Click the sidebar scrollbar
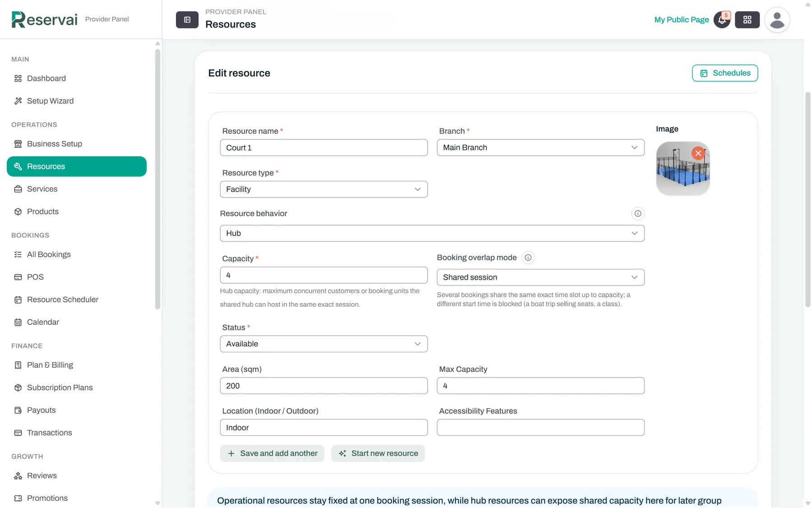The height and width of the screenshot is (508, 812). coord(157,179)
